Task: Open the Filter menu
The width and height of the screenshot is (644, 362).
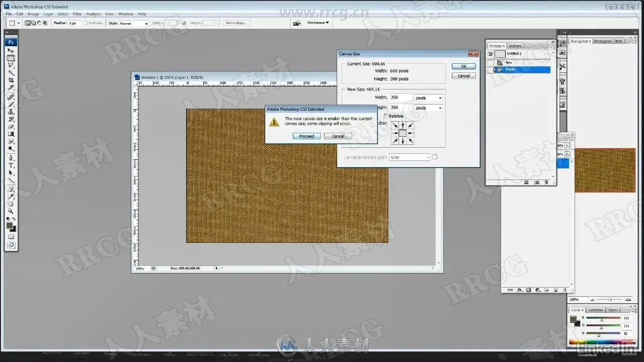Action: pos(77,14)
